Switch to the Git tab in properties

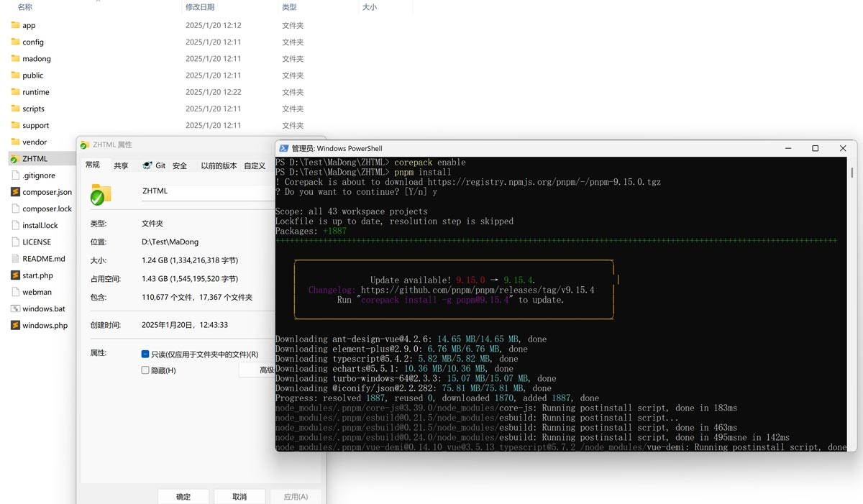pyautogui.click(x=155, y=165)
